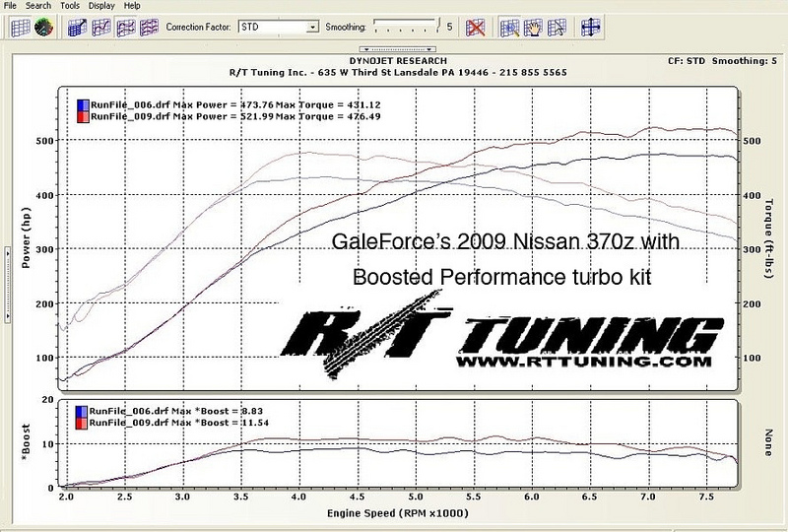
Task: Open the Search menu
Action: click(x=38, y=6)
